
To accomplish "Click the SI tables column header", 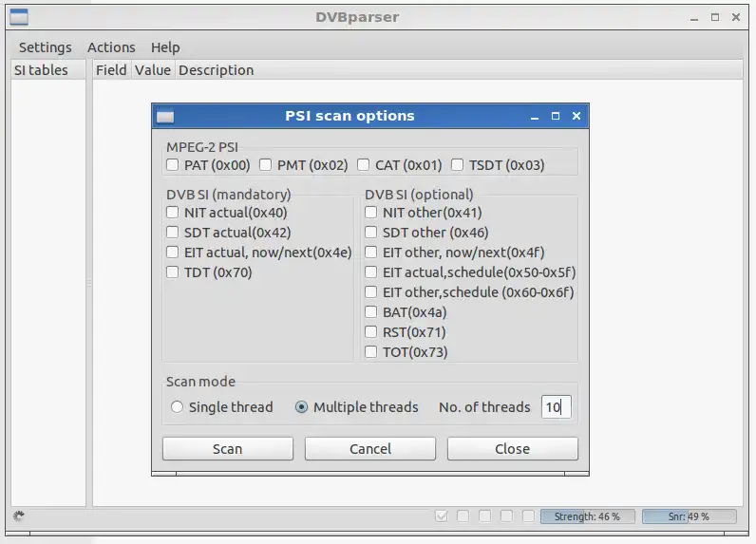I will tap(47, 70).
